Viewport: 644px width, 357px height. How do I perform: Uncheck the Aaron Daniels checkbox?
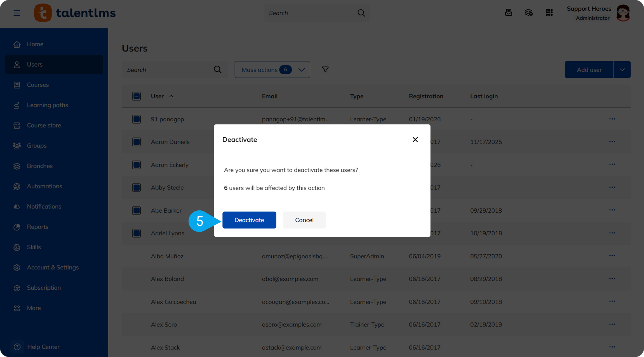[x=136, y=142]
